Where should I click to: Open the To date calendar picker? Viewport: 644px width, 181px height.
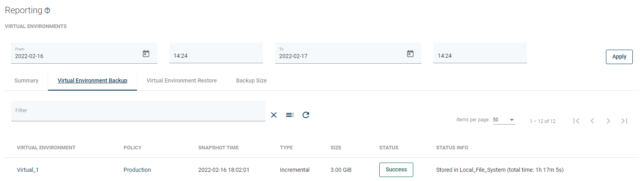pyautogui.click(x=410, y=54)
